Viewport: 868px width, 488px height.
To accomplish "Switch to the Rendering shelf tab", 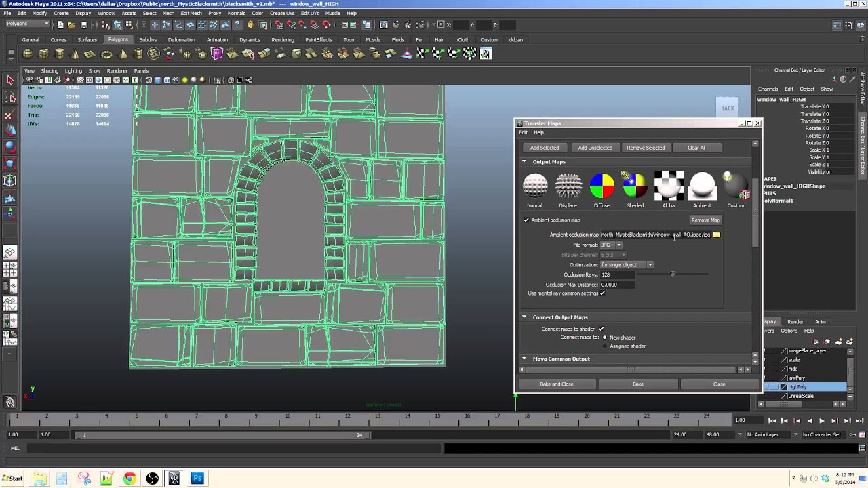I will point(283,40).
